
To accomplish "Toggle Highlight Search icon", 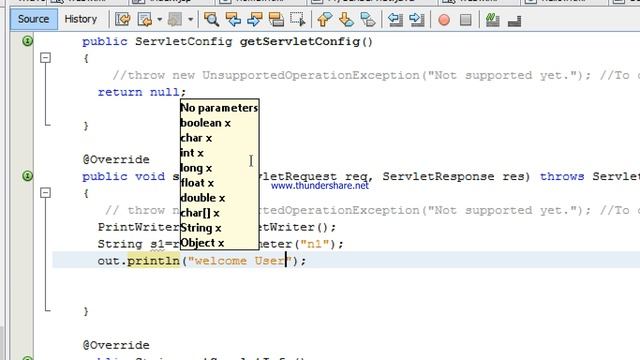I will (x=276, y=19).
